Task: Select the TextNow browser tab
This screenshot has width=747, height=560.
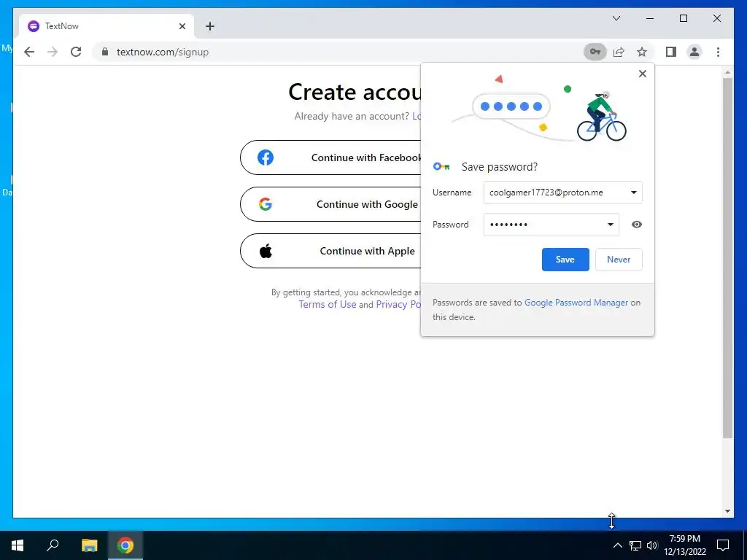Action: pos(107,26)
